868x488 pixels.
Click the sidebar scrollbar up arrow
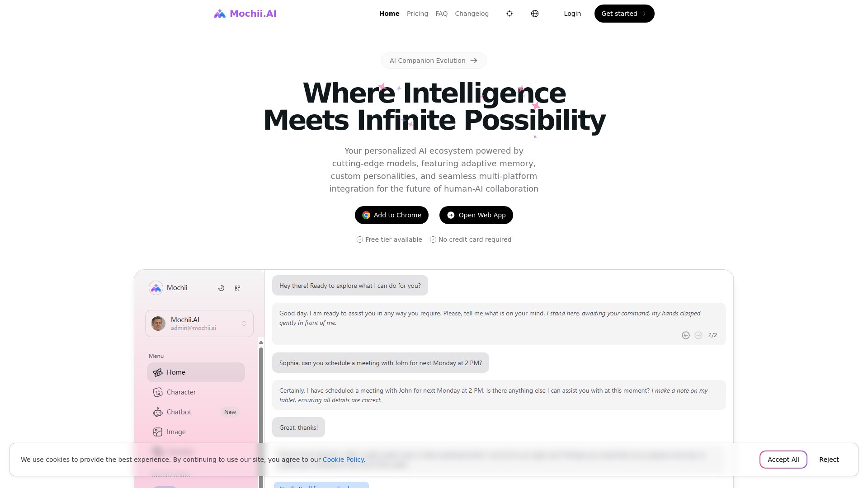click(x=261, y=343)
